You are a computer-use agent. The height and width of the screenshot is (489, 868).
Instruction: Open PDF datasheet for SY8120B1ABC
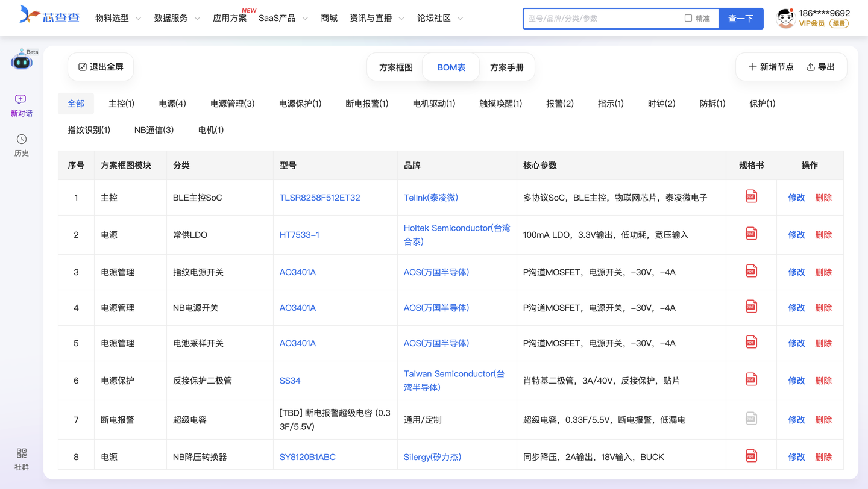click(x=751, y=456)
